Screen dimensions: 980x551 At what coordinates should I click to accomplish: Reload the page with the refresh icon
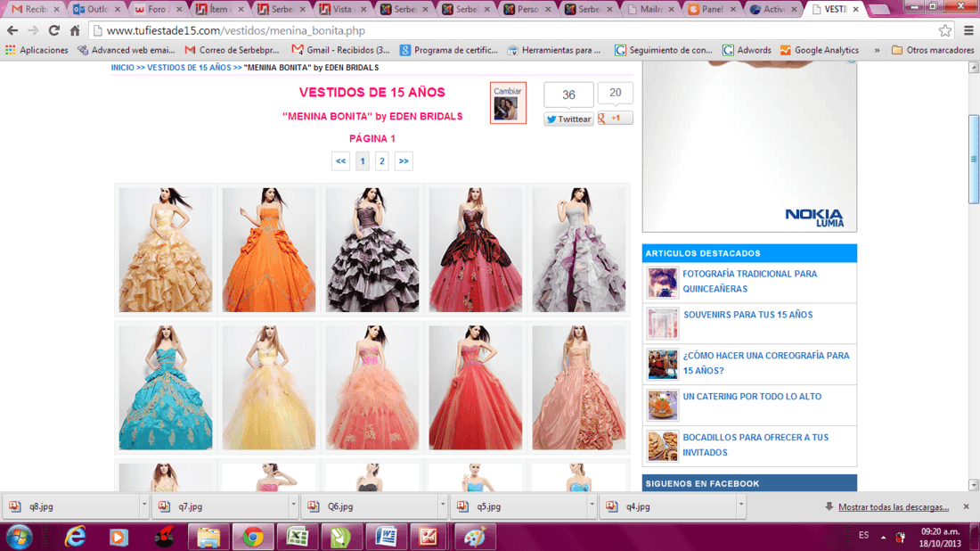point(53,30)
